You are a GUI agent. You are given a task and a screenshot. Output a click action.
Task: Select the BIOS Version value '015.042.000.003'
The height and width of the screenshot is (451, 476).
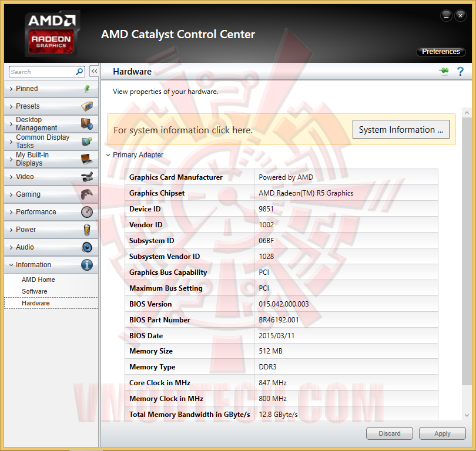283,304
